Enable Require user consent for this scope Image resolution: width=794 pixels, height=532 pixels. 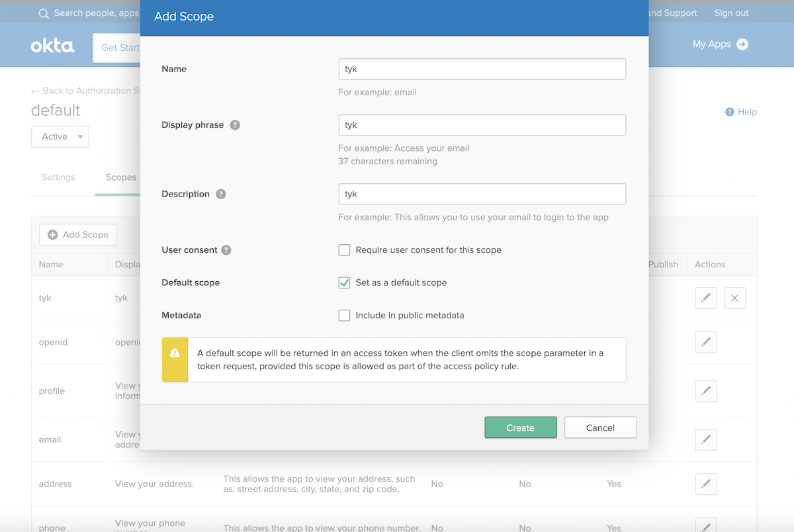point(344,250)
